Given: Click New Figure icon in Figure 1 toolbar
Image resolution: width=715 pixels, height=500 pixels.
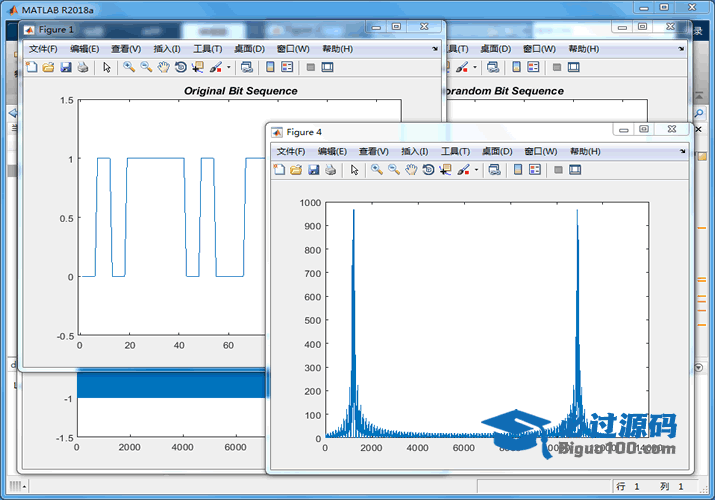Looking at the screenshot, I should tap(31, 68).
